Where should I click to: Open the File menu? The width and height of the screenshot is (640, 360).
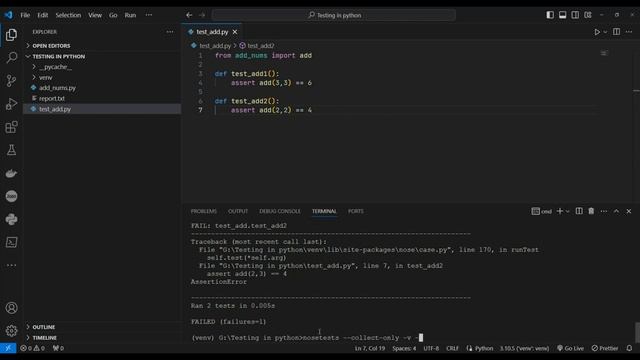coord(25,15)
